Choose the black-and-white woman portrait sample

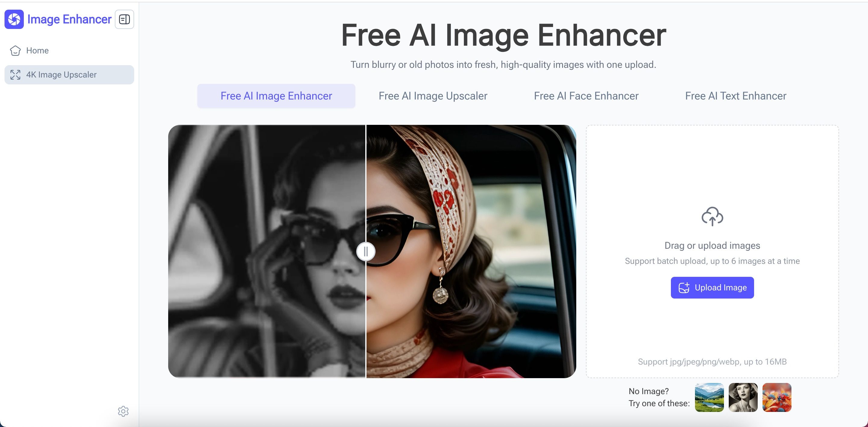pyautogui.click(x=743, y=397)
